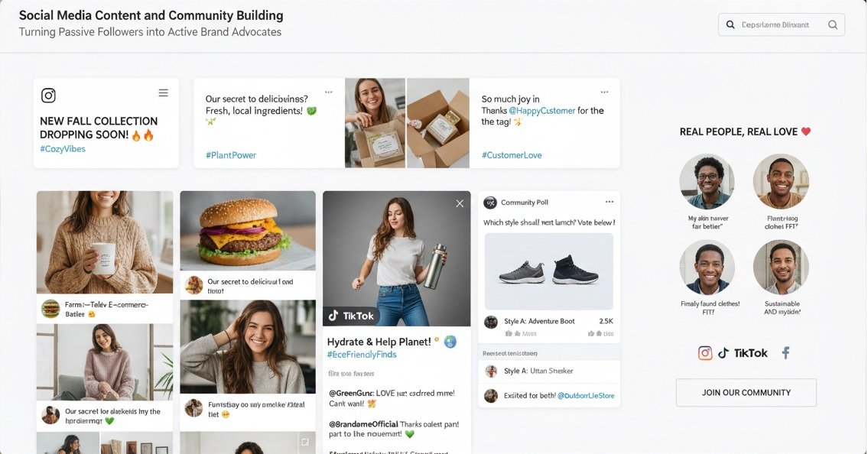Open the burger photo thumbnail
This screenshot has width=868, height=454.
[248, 231]
